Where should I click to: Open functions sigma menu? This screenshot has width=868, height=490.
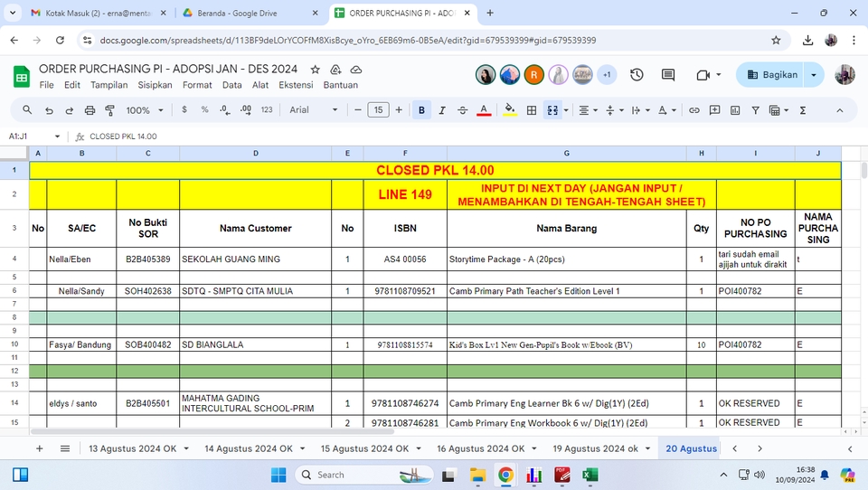802,110
